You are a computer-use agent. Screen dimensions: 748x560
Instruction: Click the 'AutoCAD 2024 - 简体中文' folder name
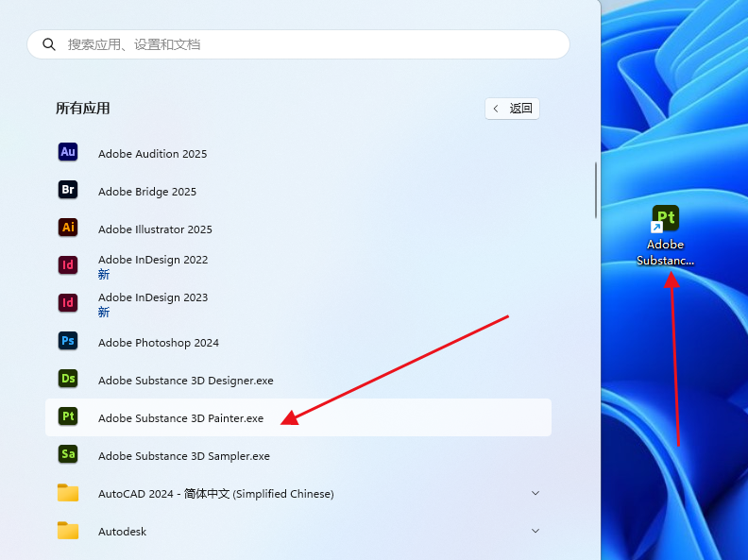tap(216, 493)
